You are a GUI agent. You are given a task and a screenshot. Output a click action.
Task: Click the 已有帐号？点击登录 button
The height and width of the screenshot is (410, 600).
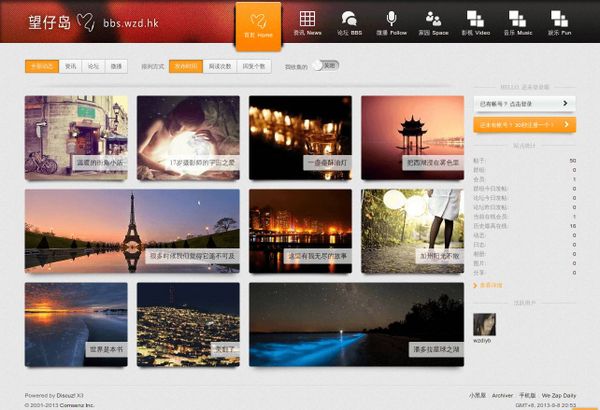[525, 103]
